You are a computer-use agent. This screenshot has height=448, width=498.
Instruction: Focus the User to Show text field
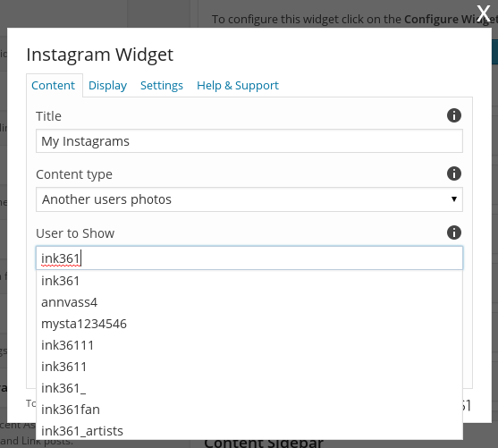click(249, 258)
